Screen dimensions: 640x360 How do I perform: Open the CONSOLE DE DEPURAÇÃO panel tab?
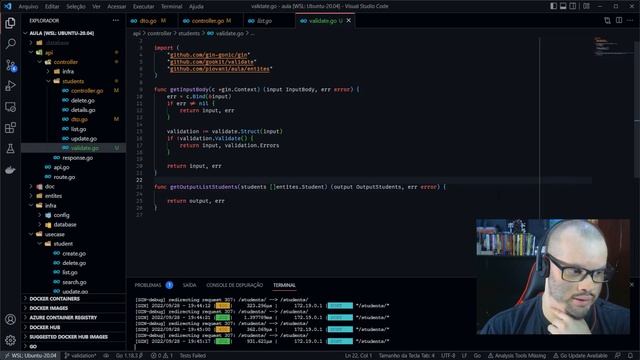[235, 285]
